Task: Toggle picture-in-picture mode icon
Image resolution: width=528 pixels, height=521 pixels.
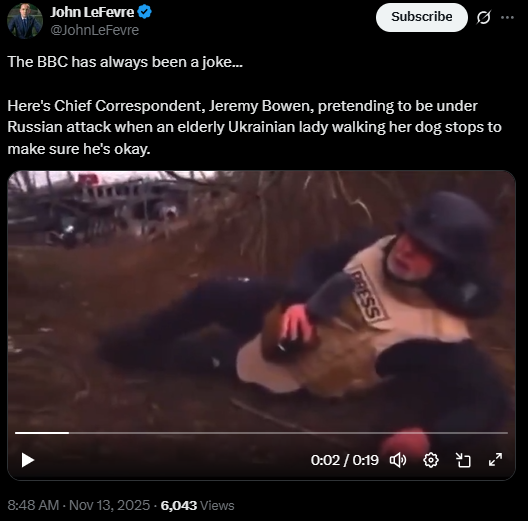Action: (463, 460)
